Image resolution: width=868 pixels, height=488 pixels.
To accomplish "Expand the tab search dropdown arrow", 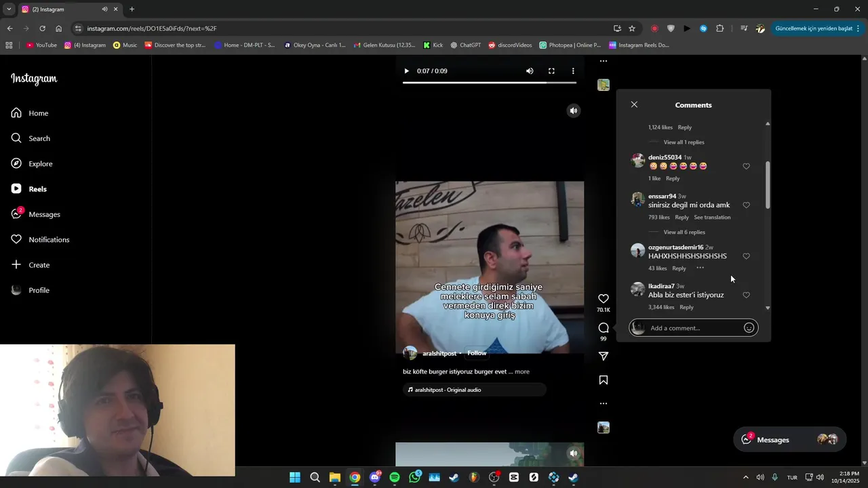I will click(9, 9).
